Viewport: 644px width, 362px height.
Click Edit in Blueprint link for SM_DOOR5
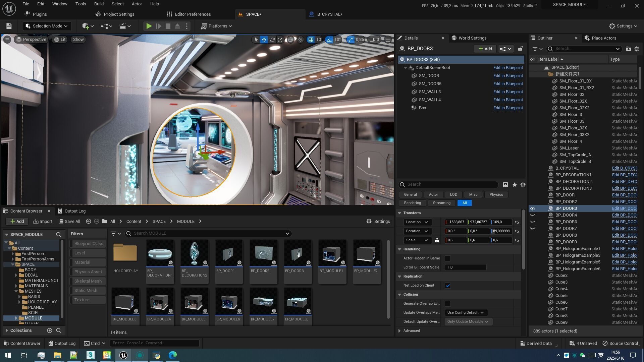[508, 84]
